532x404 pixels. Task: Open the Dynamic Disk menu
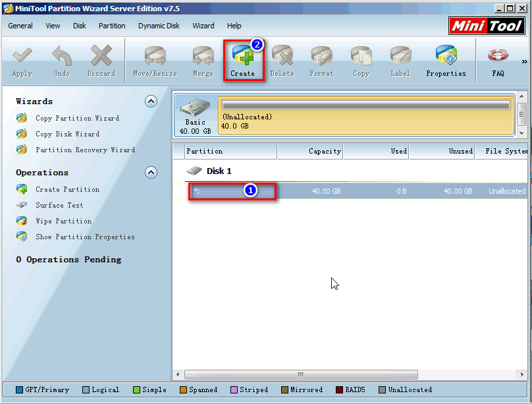tap(159, 26)
